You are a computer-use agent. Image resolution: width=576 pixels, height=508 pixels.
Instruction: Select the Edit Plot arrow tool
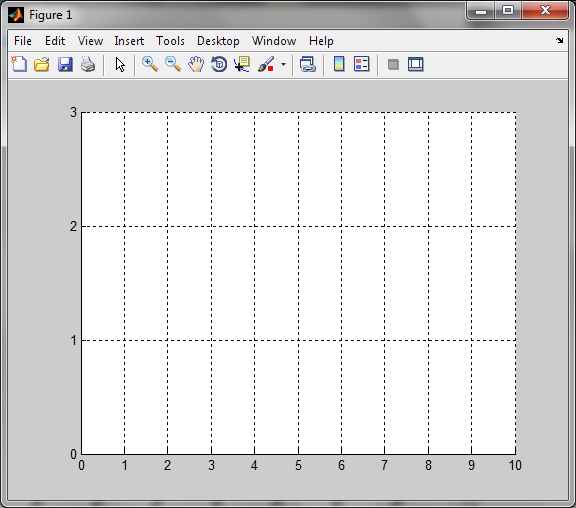pyautogui.click(x=120, y=65)
